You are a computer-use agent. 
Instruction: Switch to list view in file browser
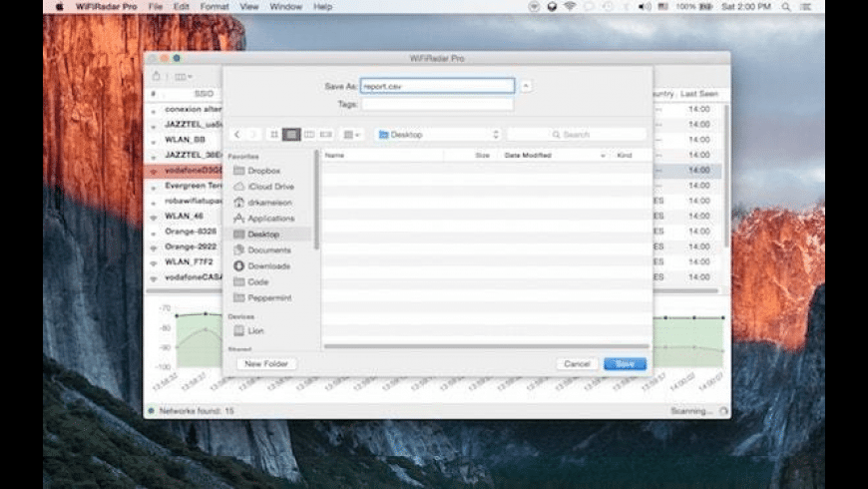291,134
